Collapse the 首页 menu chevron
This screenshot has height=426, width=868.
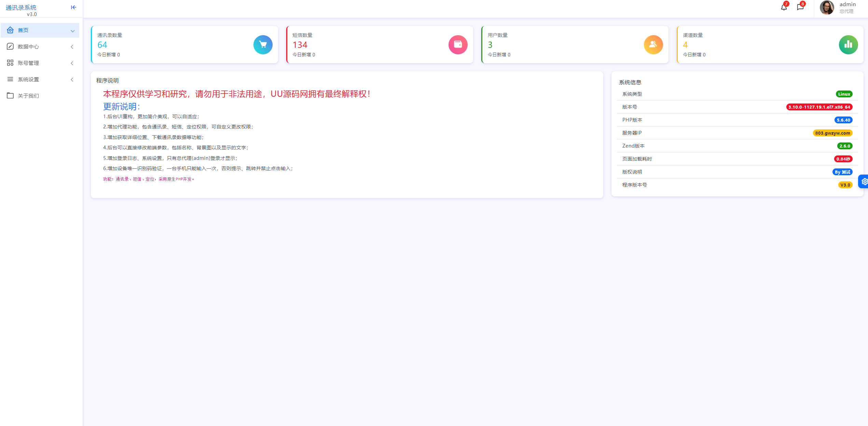[72, 30]
